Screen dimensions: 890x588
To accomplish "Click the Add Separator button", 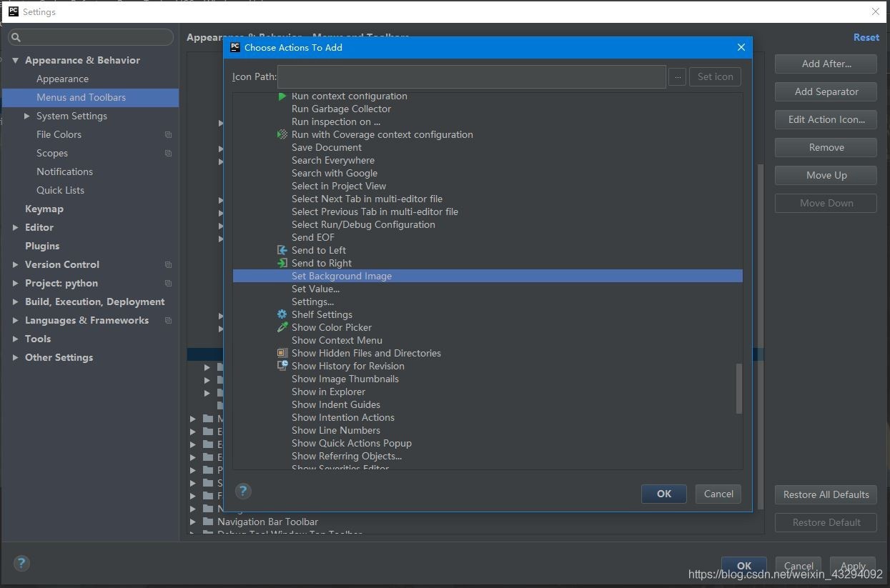I will (x=826, y=91).
